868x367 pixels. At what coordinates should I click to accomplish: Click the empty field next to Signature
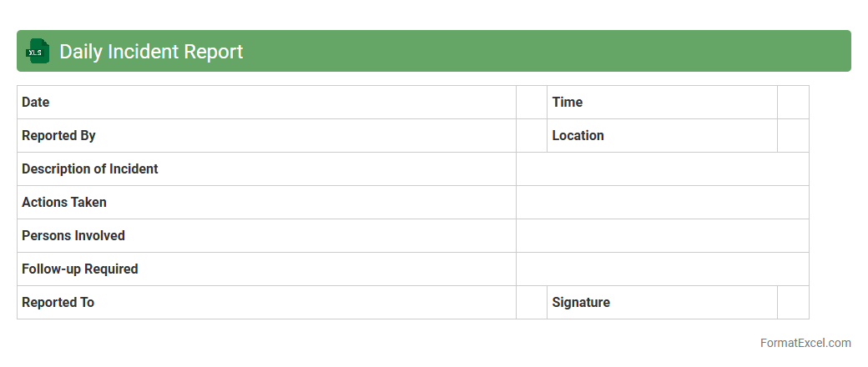click(793, 303)
